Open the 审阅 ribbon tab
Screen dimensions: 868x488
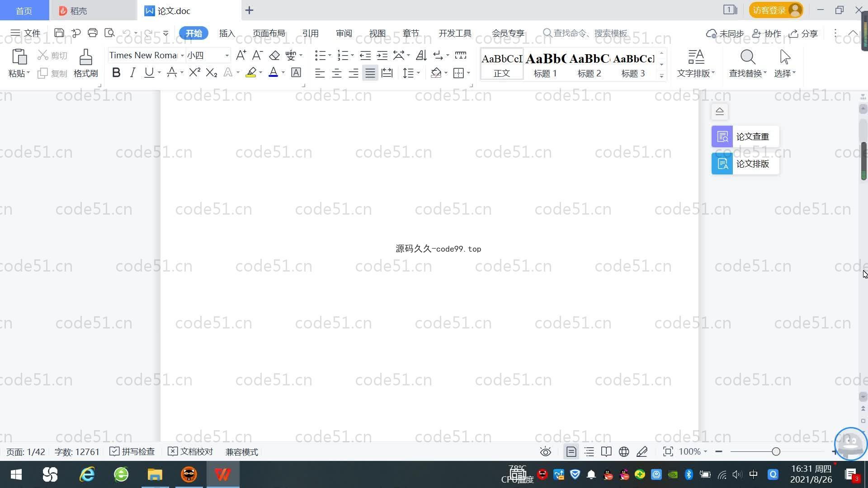pos(344,33)
